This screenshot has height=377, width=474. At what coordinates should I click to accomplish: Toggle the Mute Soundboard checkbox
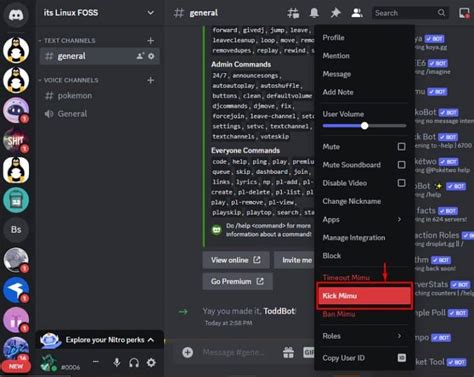point(402,165)
